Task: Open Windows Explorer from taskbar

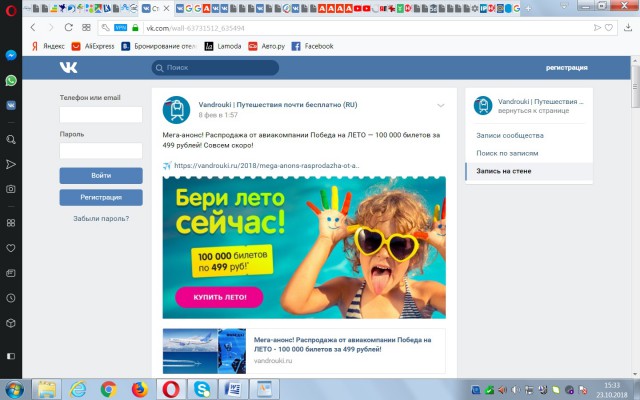Action: click(x=47, y=389)
